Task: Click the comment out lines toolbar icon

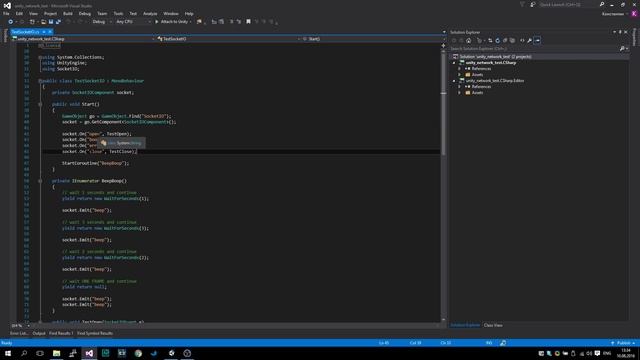Action: (x=231, y=22)
